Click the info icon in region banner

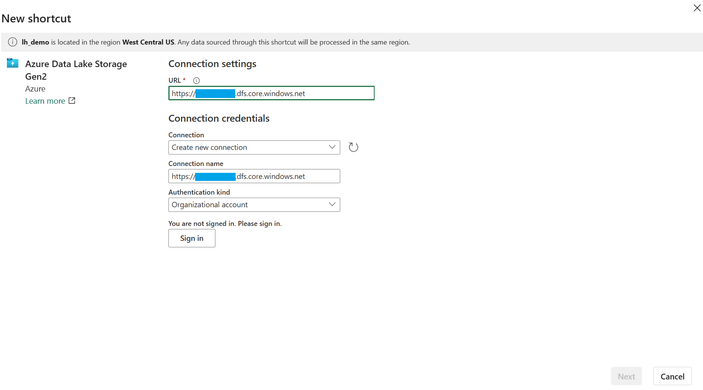click(13, 42)
